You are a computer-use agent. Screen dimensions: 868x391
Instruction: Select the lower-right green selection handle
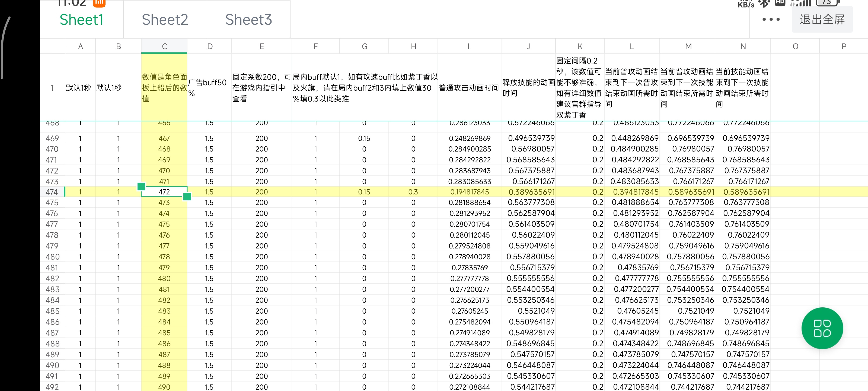pyautogui.click(x=187, y=196)
